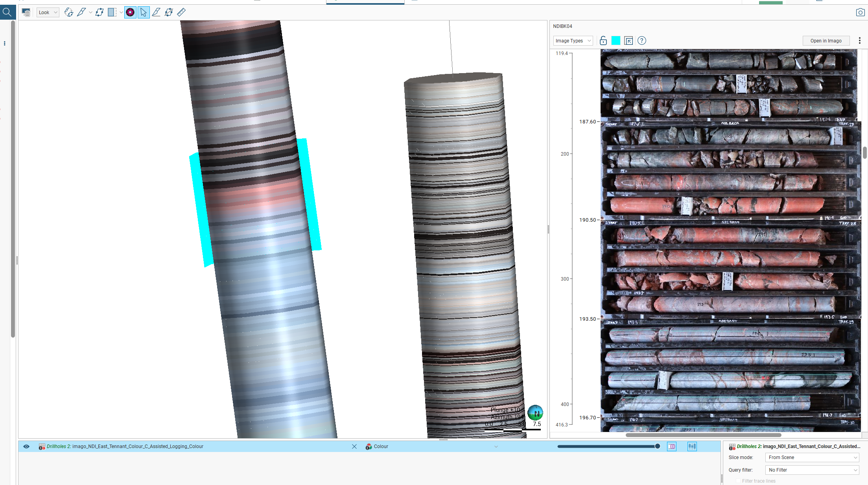Select the core tray at 190.50 depth

pyautogui.click(x=731, y=269)
